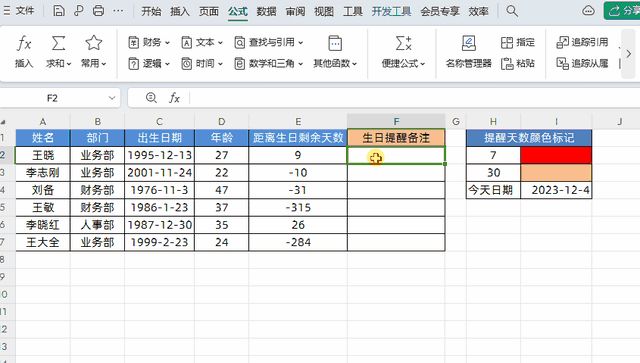Select the cell showing 2023-12-4

point(556,190)
